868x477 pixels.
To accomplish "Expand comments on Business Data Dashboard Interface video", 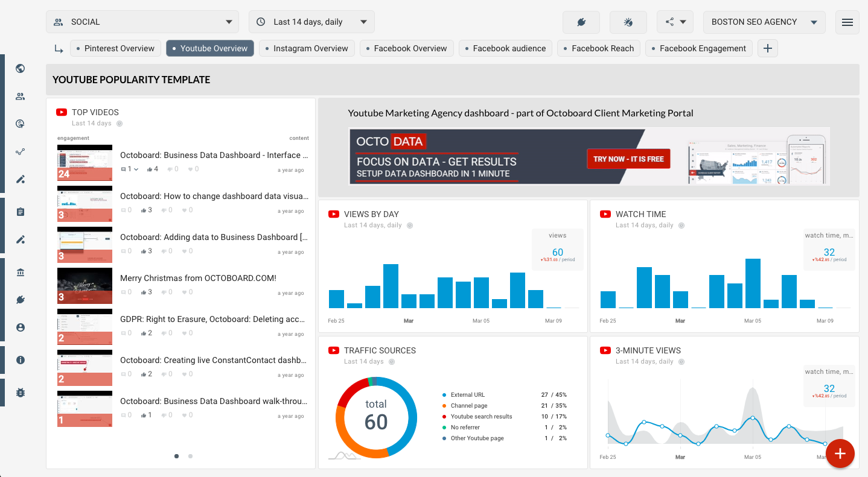I will 130,169.
